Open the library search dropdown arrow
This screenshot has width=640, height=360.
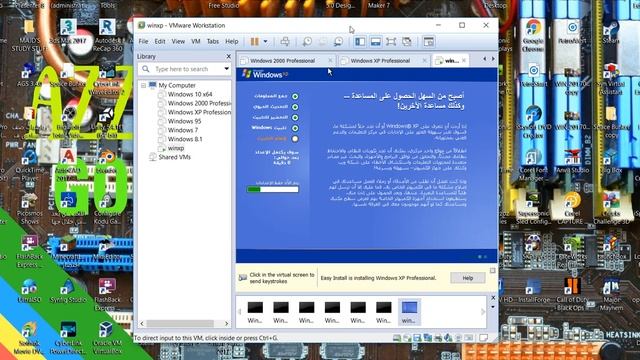[227, 69]
